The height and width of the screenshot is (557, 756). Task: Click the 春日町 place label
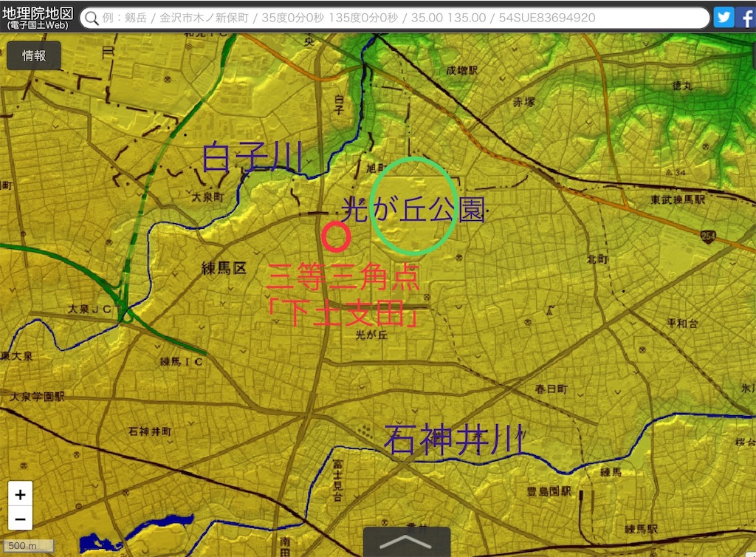tap(551, 389)
